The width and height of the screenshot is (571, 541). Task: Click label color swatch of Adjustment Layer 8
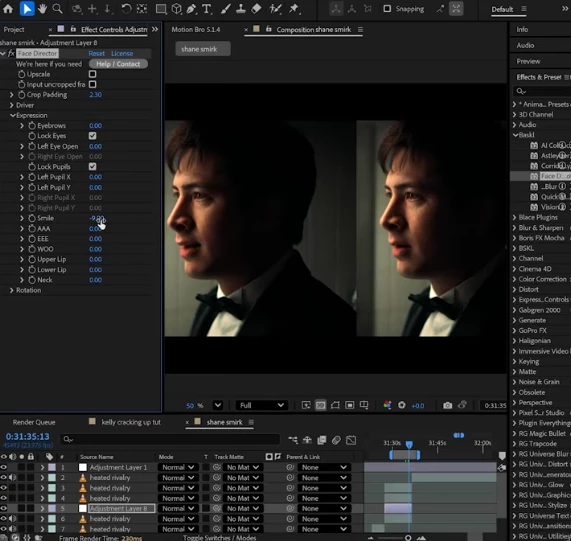pos(52,508)
